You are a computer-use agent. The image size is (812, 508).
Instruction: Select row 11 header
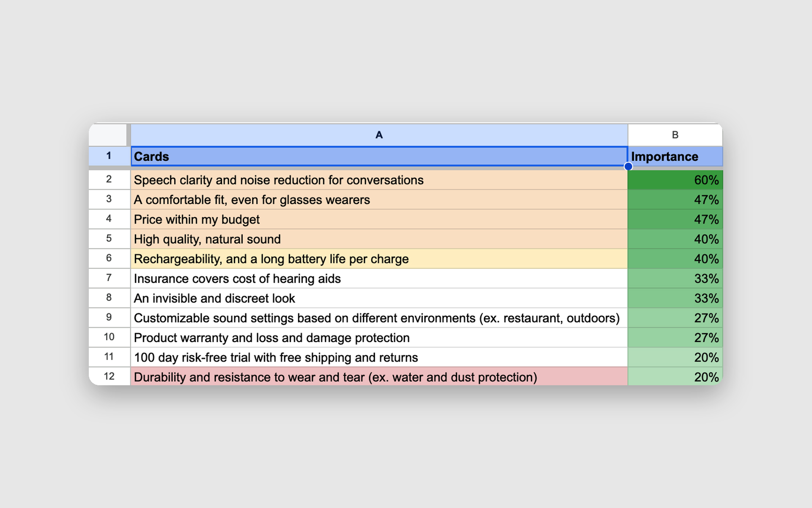pos(109,357)
